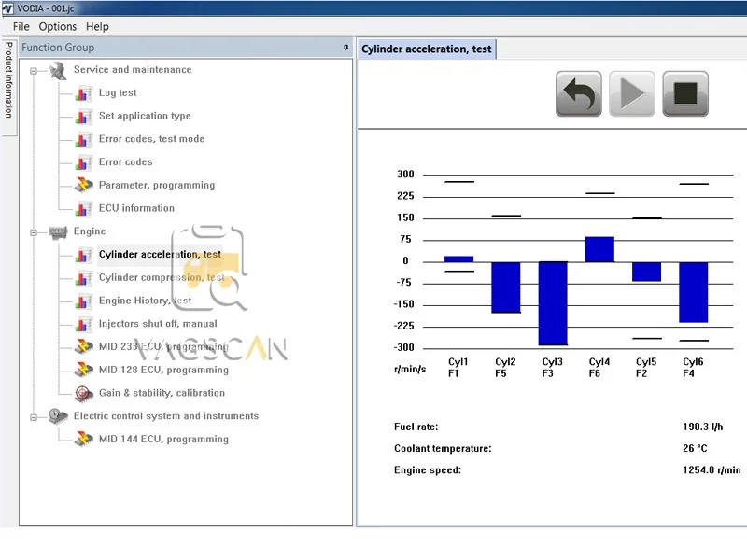Click the pin icon in Function Group header
This screenshot has width=747, height=560.
click(345, 48)
